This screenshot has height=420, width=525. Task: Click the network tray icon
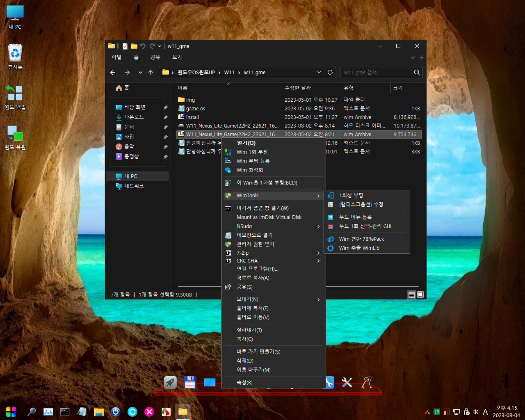pos(456,412)
